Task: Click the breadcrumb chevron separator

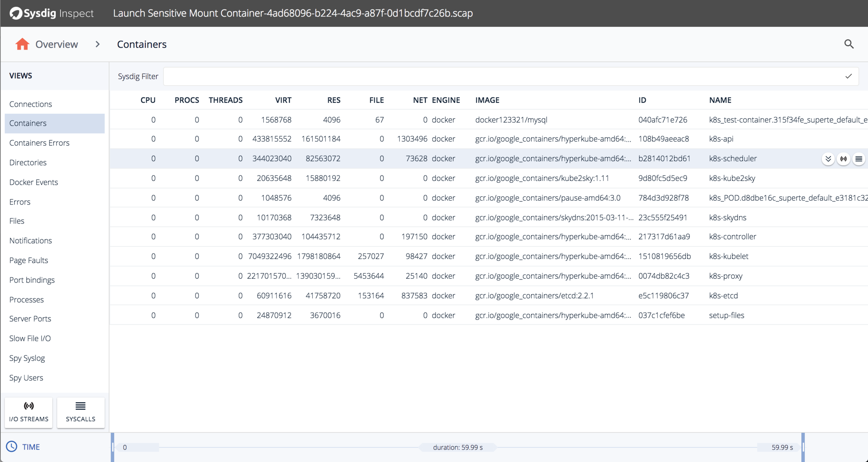Action: pyautogui.click(x=97, y=44)
